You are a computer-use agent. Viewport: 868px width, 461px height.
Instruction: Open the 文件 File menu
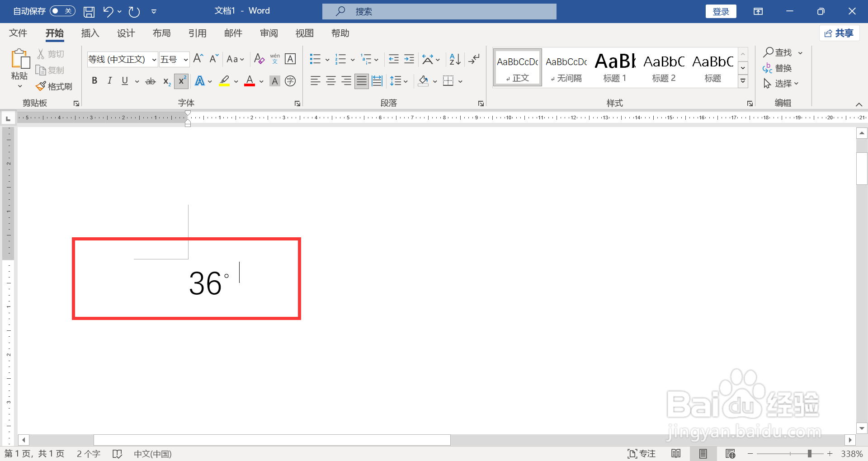coord(18,33)
